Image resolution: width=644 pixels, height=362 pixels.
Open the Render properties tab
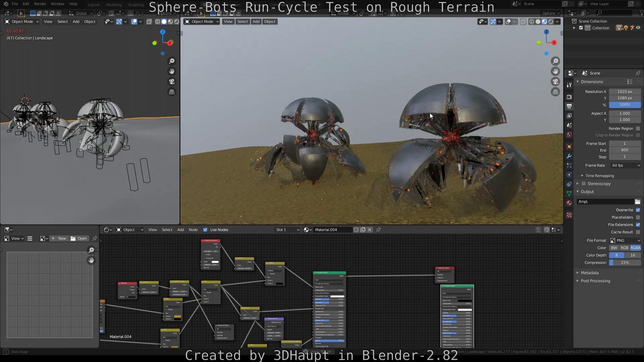tap(569, 97)
